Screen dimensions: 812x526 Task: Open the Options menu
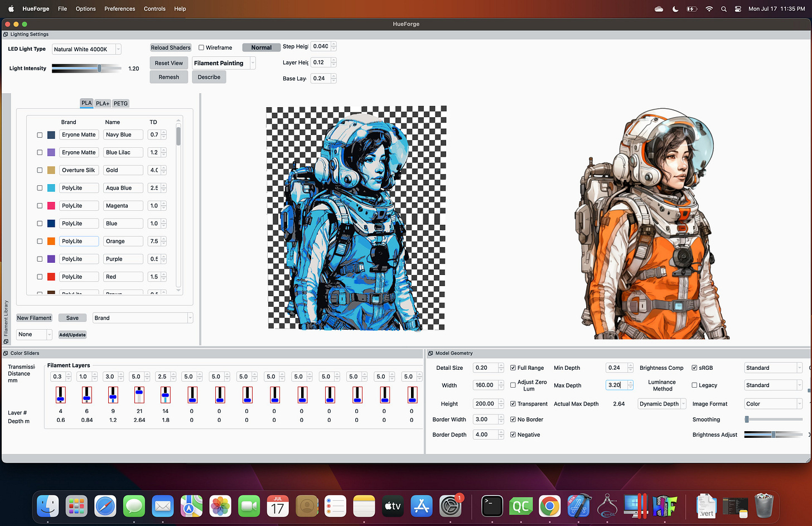85,9
